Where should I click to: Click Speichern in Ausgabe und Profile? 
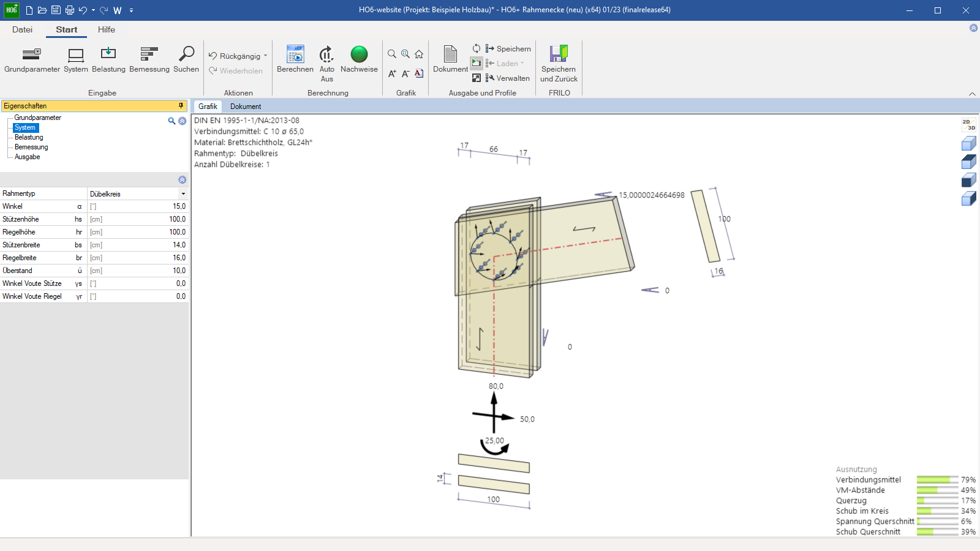pos(508,48)
